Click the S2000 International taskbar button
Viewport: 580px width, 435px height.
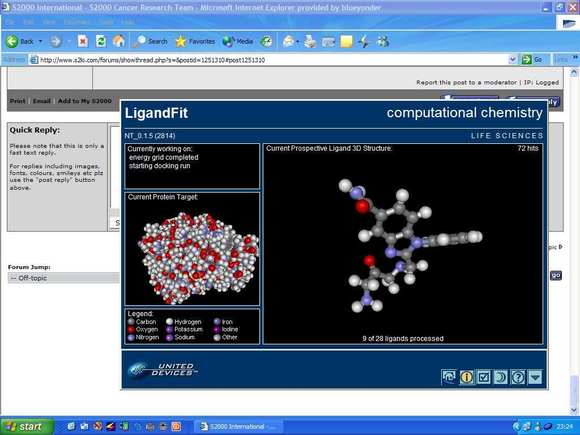tap(239, 426)
